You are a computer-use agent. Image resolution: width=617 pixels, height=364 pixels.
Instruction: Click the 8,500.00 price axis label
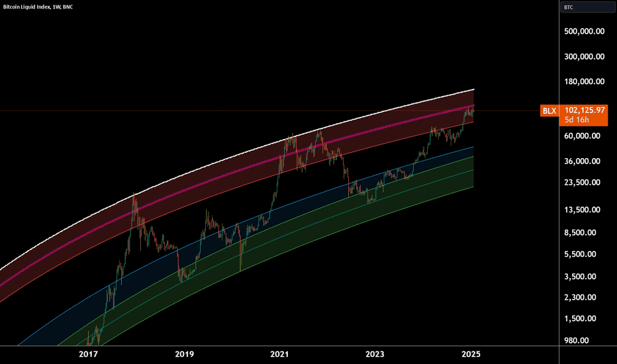(x=580, y=232)
